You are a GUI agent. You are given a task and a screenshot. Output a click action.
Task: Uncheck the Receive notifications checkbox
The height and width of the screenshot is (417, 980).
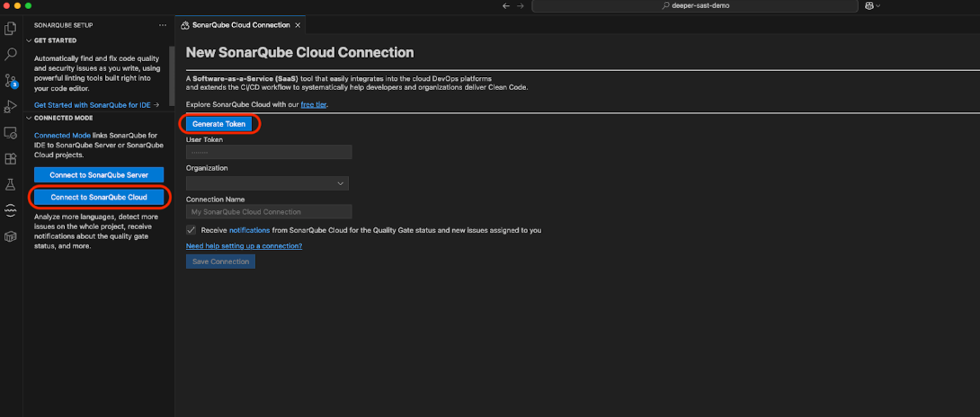191,230
